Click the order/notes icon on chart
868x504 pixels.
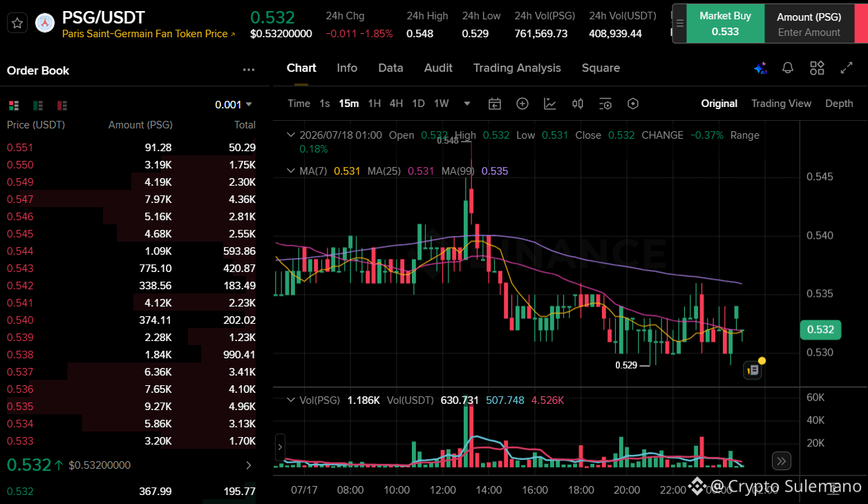click(753, 370)
